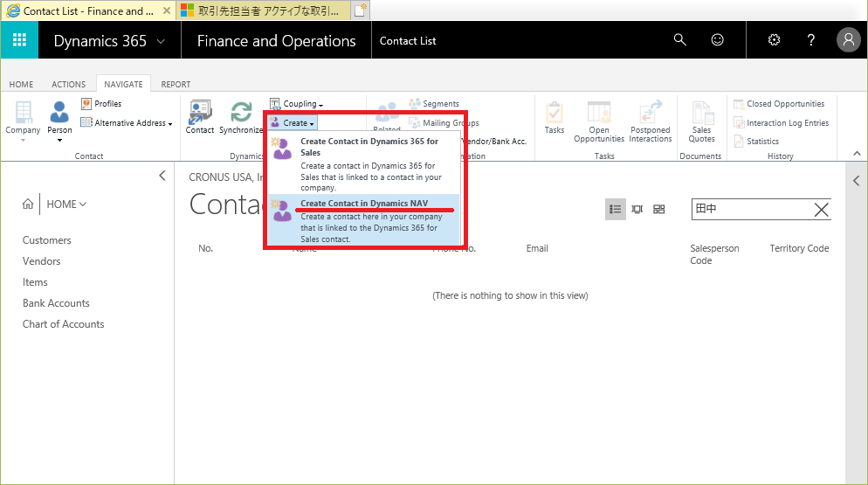Click the home house icon
The image size is (868, 485).
(28, 204)
